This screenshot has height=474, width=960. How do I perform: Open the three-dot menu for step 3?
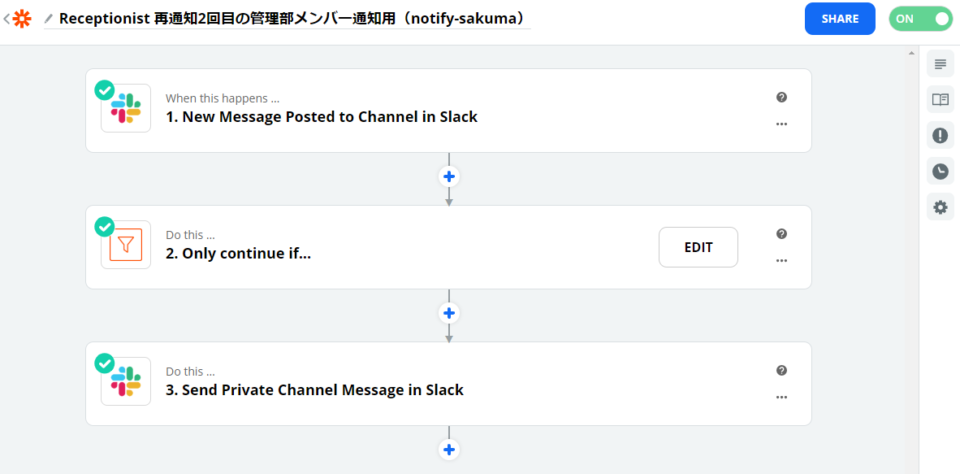pos(781,397)
